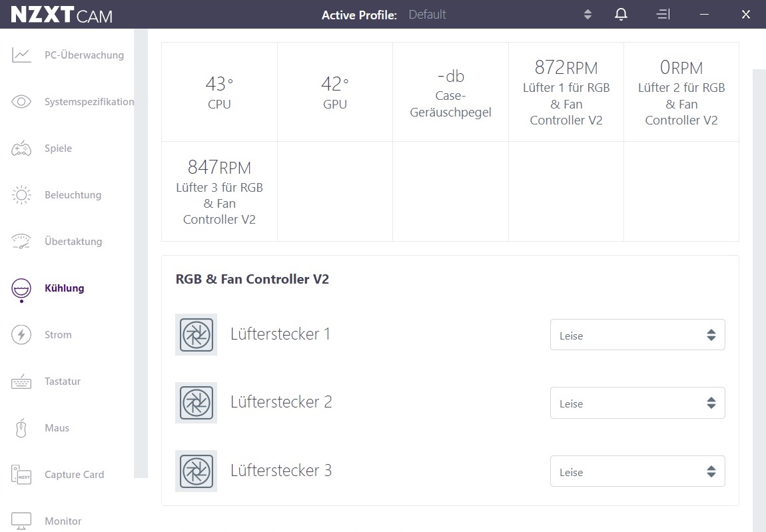Click the sidebar vertical scrollbar
Image resolution: width=766 pixels, height=532 pixels.
[141, 253]
